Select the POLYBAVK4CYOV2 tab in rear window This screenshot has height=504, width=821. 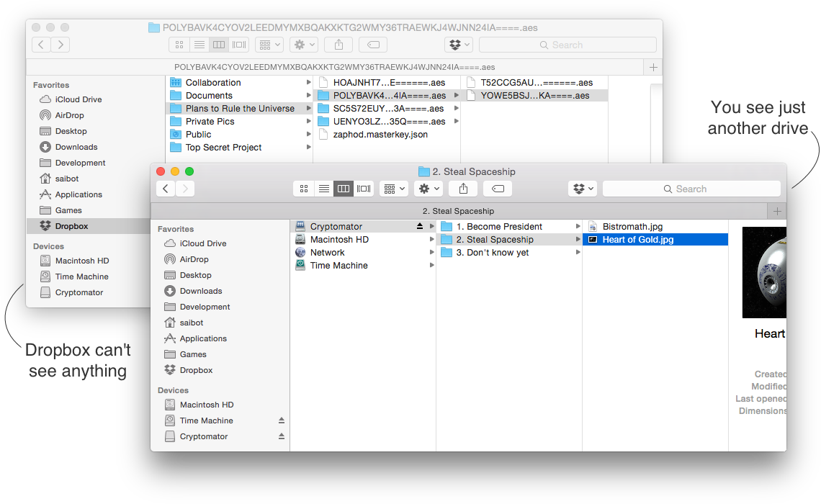(x=335, y=67)
